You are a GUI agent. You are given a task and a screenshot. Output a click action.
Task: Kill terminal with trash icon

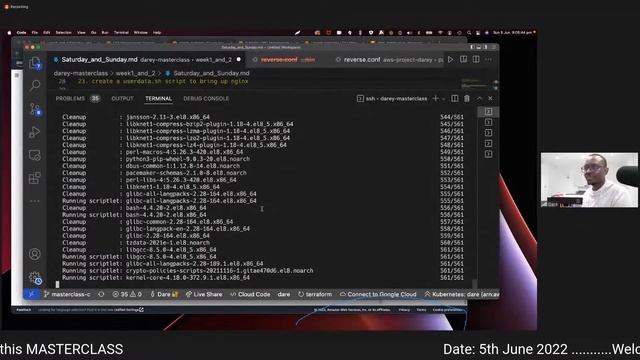pos(467,98)
